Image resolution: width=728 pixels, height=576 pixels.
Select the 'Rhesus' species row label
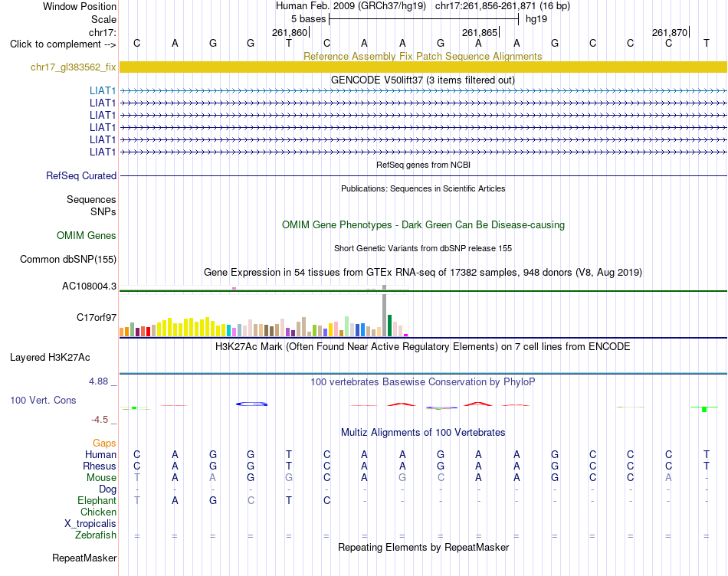pos(100,466)
